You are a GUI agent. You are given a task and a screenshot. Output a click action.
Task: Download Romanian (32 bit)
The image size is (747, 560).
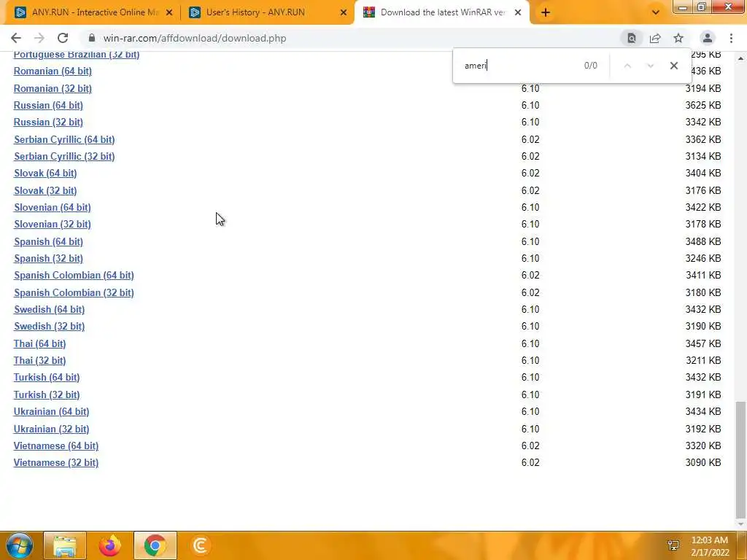(x=53, y=88)
